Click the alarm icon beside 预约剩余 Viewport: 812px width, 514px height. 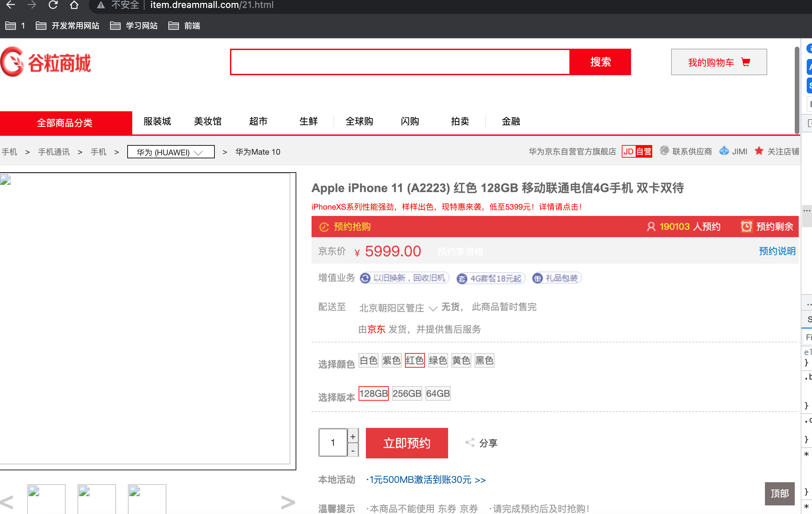[746, 226]
